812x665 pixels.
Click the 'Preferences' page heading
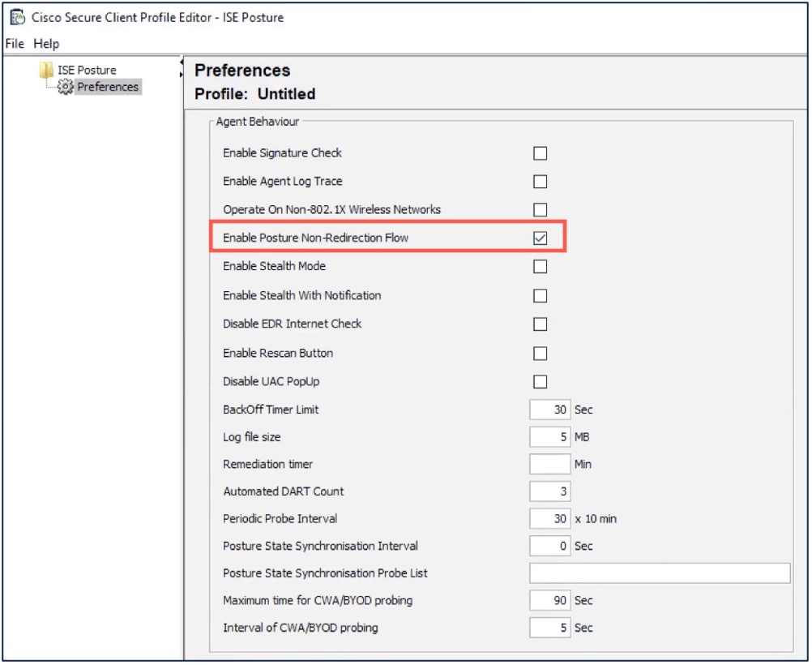[x=242, y=70]
